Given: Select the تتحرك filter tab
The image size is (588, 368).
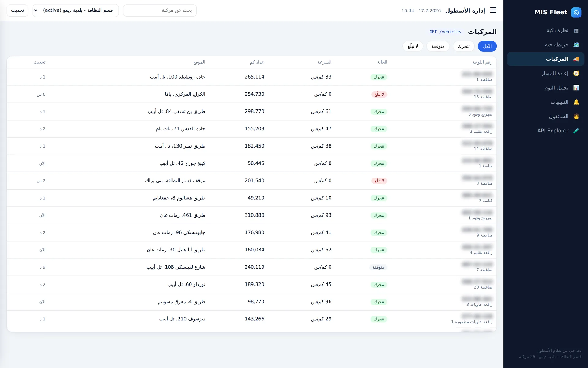Looking at the screenshot, I should [x=464, y=46].
